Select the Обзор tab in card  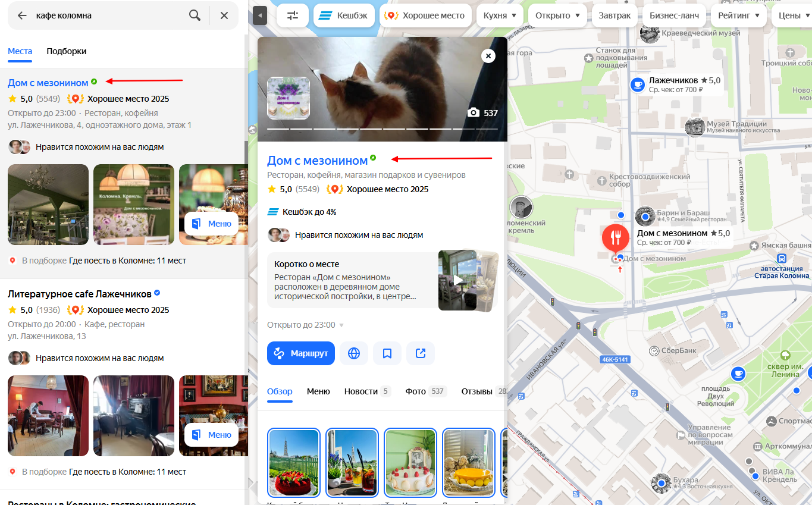(280, 391)
